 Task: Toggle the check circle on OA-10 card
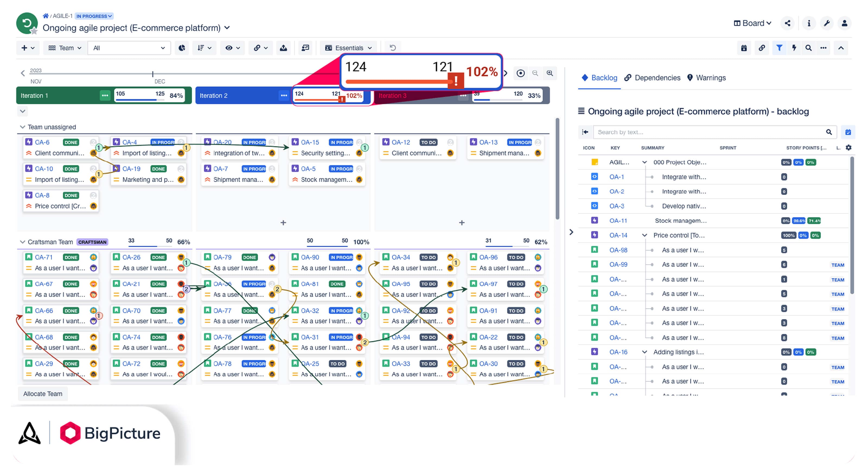pyautogui.click(x=93, y=169)
